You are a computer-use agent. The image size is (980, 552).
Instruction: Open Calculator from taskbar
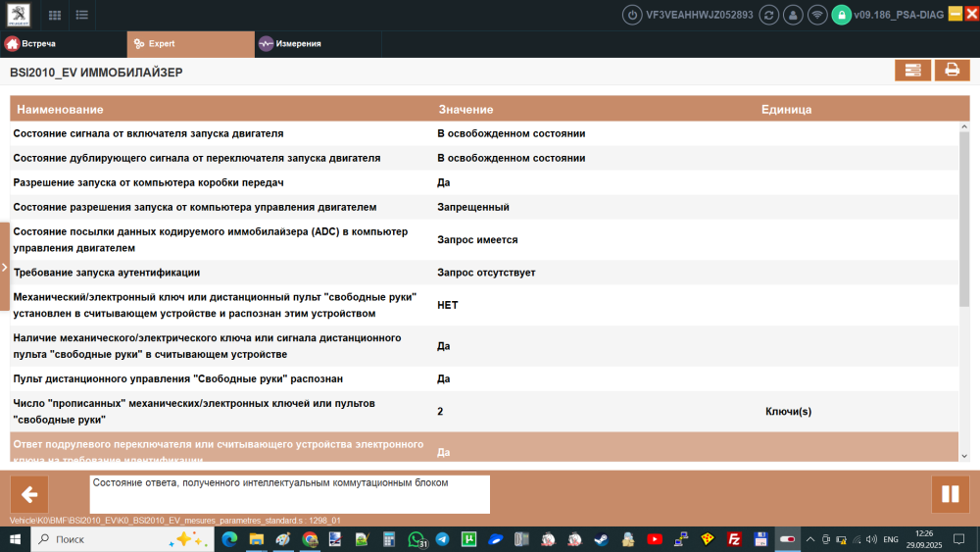[x=389, y=539]
